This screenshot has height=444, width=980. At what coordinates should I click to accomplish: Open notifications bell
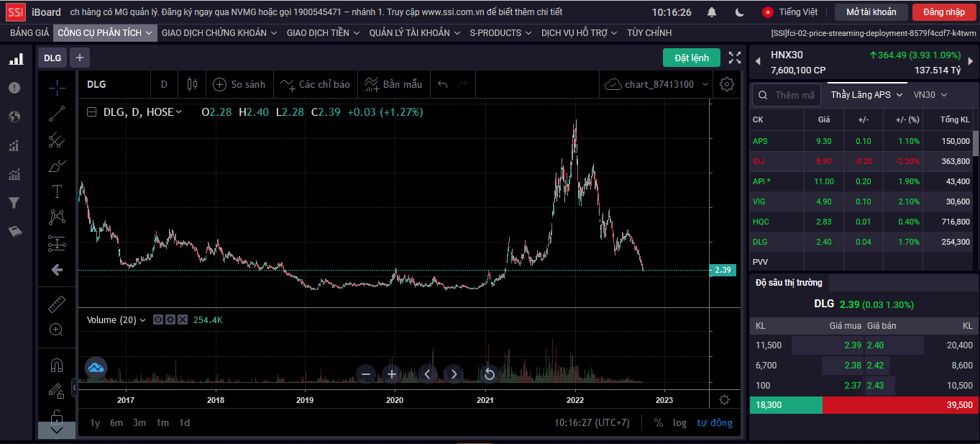[712, 12]
